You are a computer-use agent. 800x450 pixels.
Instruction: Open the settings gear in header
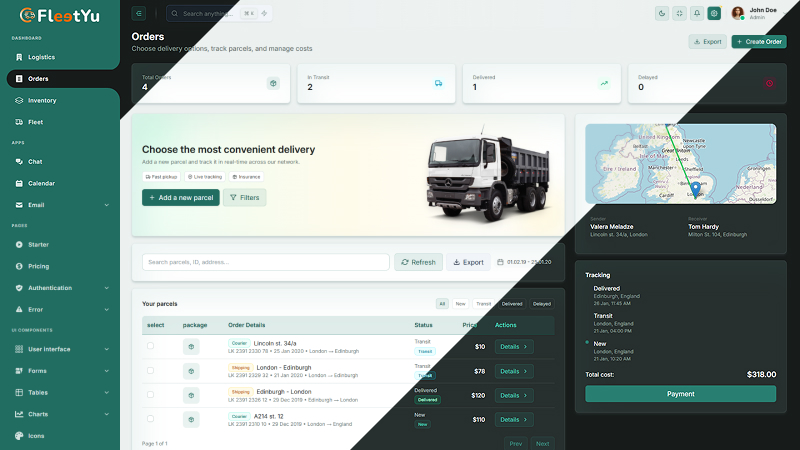click(x=714, y=14)
